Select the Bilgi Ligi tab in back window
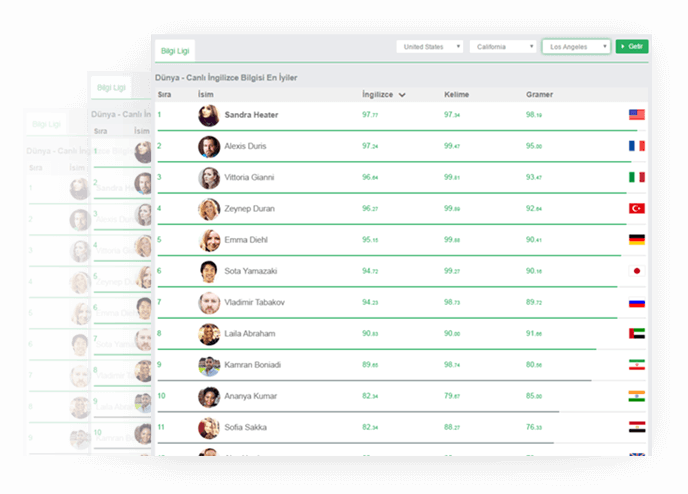688x494 pixels. point(46,124)
